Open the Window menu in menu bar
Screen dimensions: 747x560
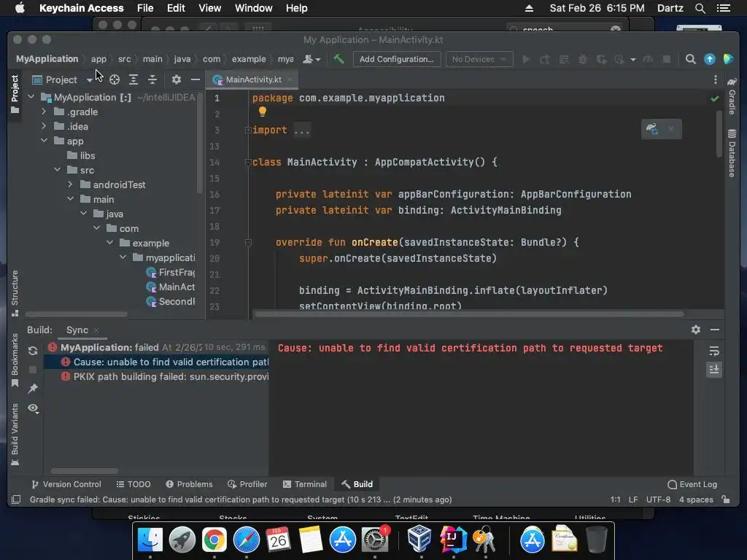click(x=253, y=8)
